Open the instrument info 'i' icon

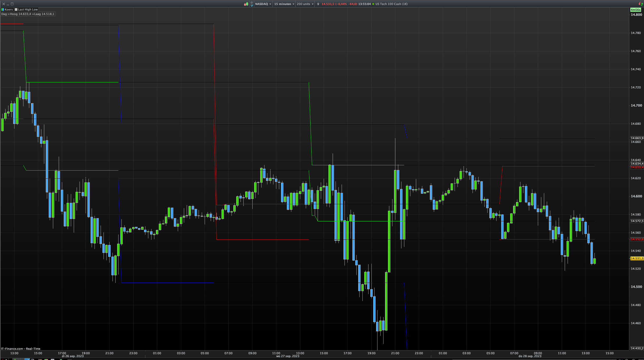[x=318, y=4]
